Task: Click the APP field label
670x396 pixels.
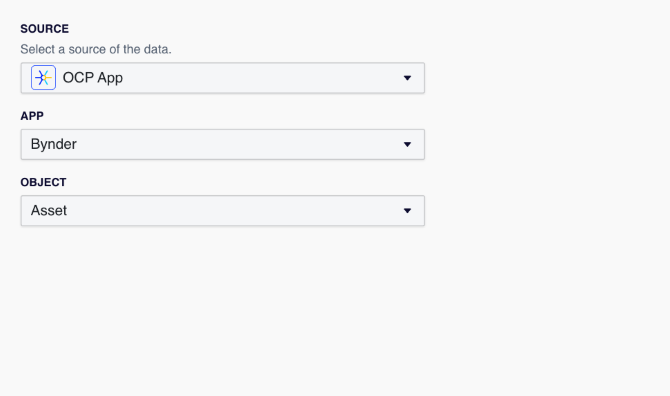Action: [x=32, y=116]
